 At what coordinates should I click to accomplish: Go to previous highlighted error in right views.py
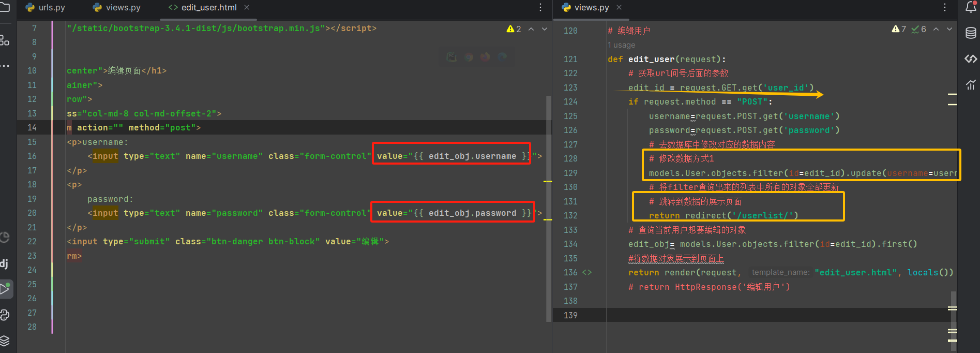tap(936, 29)
